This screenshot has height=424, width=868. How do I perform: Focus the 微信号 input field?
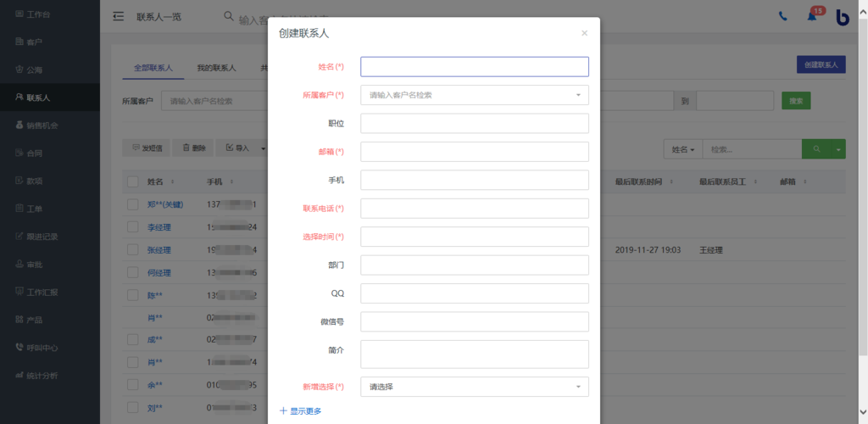tap(475, 321)
